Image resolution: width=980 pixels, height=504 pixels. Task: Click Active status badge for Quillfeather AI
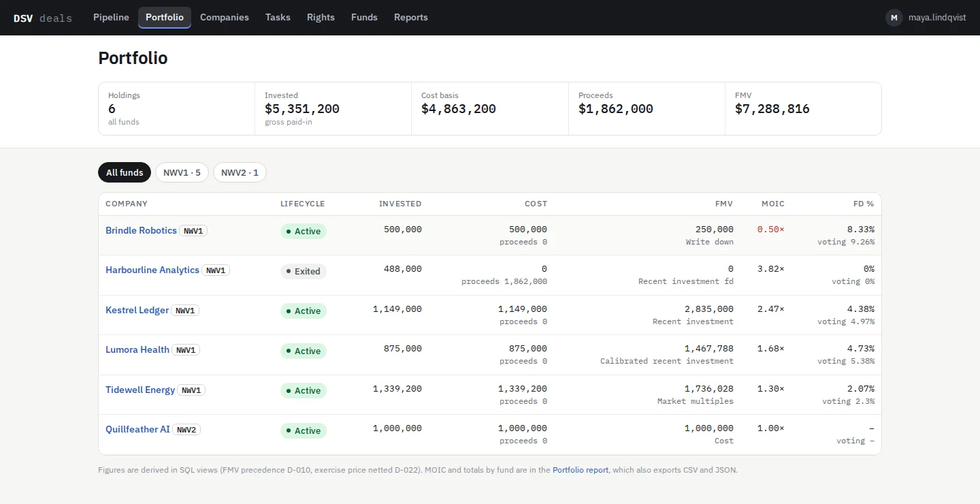coord(304,430)
